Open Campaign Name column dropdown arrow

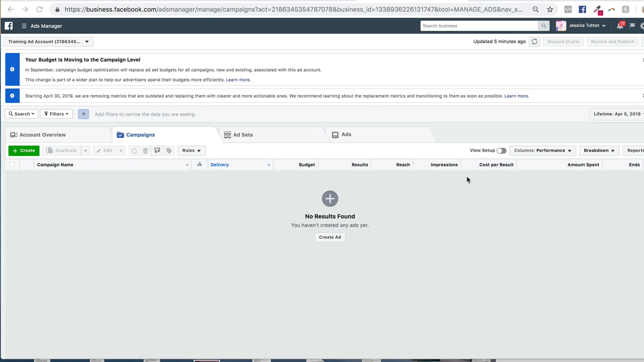pos(187,165)
